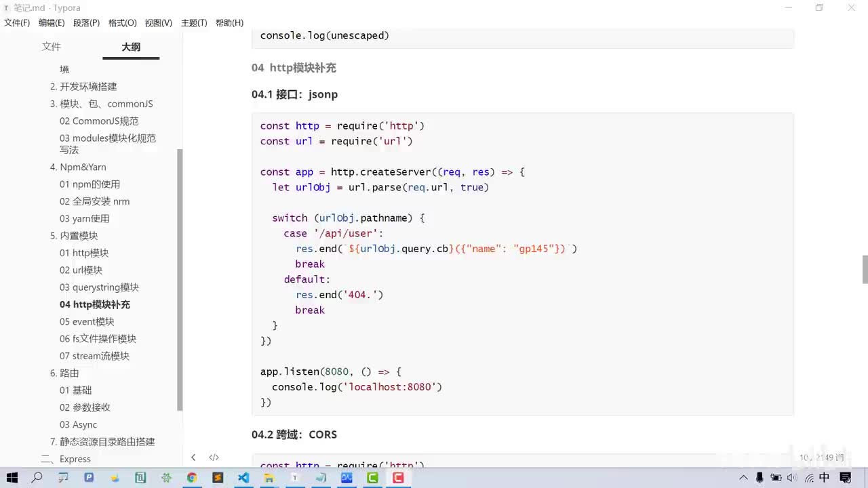868x488 pixels.
Task: Jump to 3. 模块、包、commonJS heading
Action: (x=102, y=104)
